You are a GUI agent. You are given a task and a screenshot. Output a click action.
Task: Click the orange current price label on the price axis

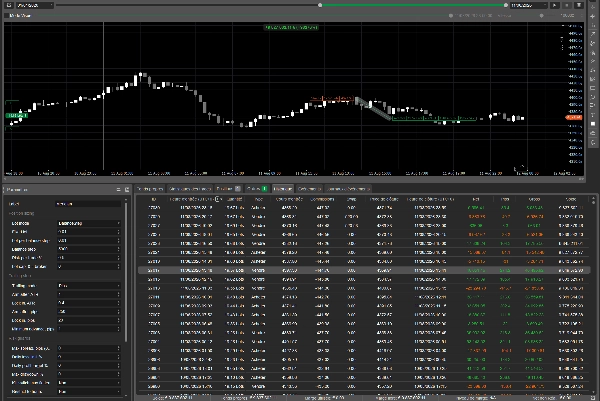pos(574,117)
